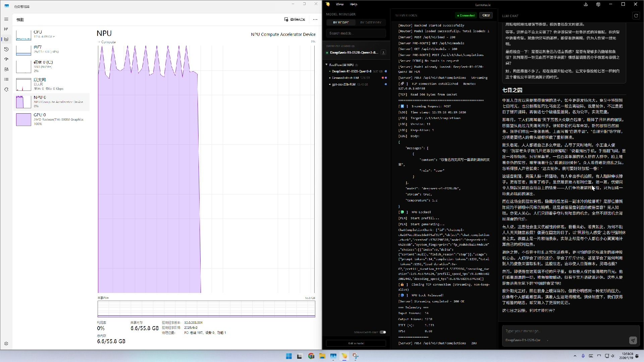This screenshot has height=362, width=644.
Task: Click Run new task button in Task Manager
Action: click(x=295, y=19)
